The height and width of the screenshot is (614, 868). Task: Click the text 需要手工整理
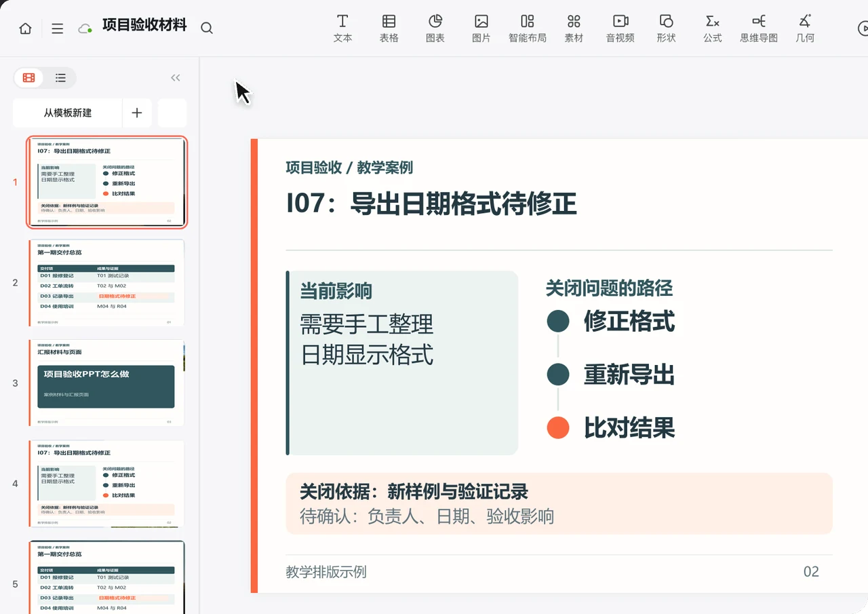point(366,324)
